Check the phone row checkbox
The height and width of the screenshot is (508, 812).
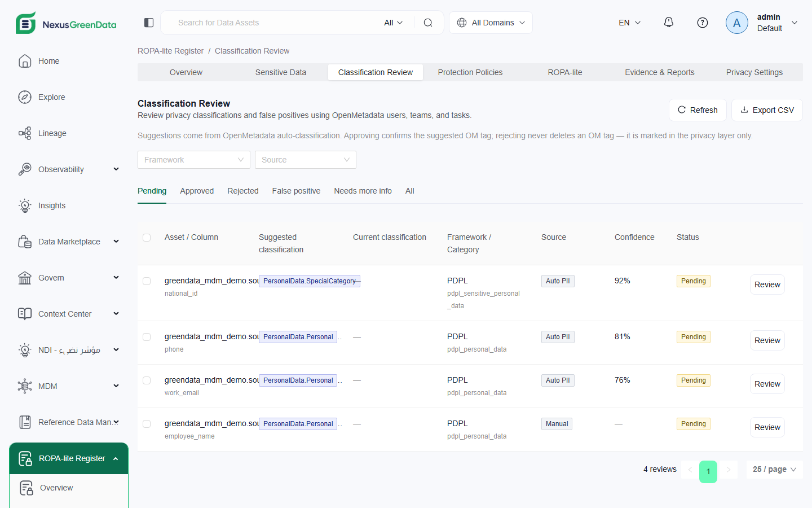tap(147, 337)
